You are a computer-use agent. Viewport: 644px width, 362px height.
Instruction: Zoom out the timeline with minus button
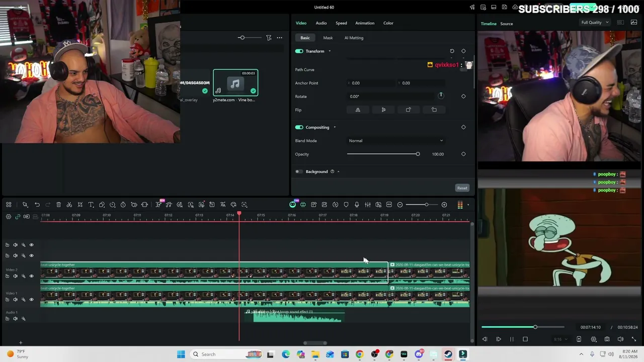tap(400, 205)
